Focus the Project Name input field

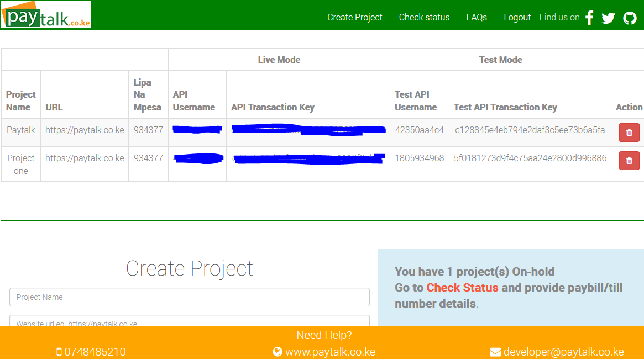(x=190, y=297)
